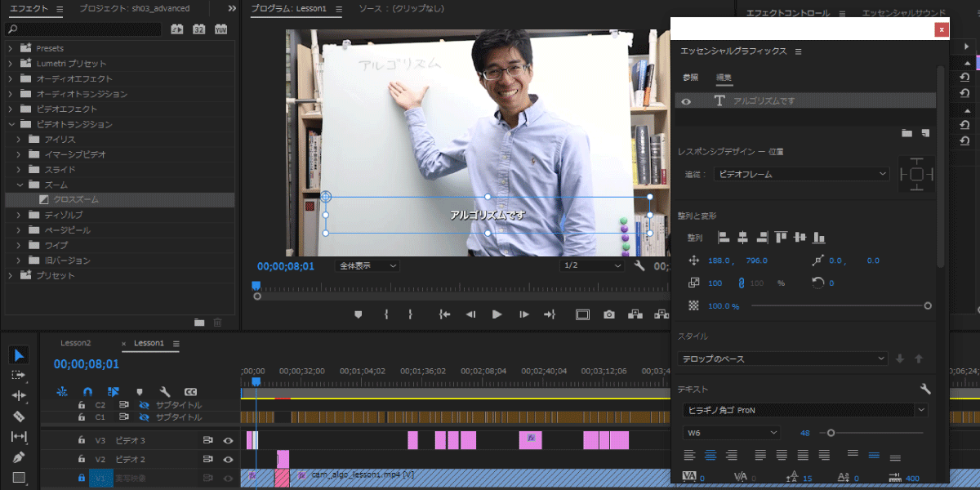The height and width of the screenshot is (490, 980).
Task: Click the Program monitor playhead marker
Action: [256, 286]
